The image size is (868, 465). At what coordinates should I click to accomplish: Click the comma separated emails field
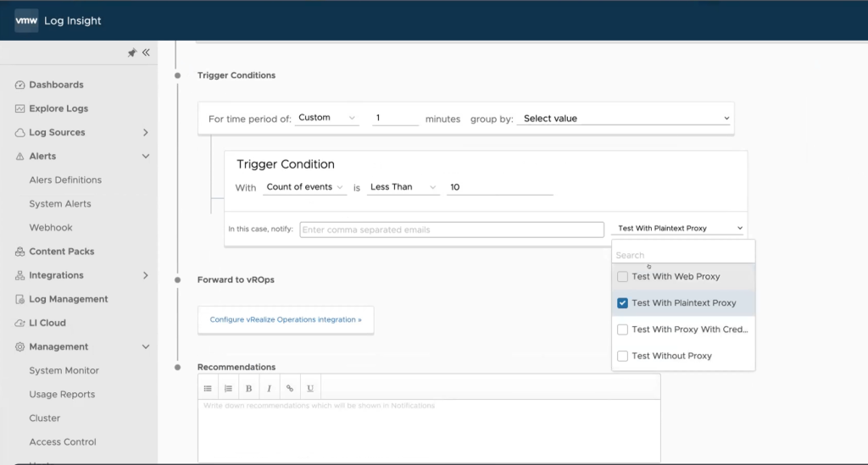point(452,230)
